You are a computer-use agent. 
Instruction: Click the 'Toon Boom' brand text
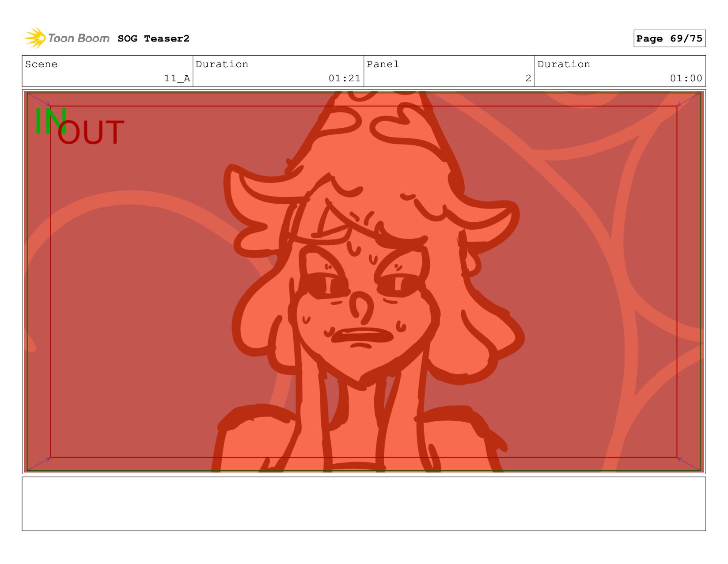pyautogui.click(x=79, y=38)
